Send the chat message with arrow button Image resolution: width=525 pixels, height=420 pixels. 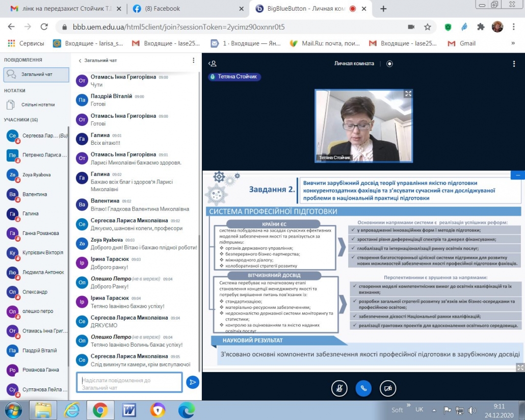point(193,382)
